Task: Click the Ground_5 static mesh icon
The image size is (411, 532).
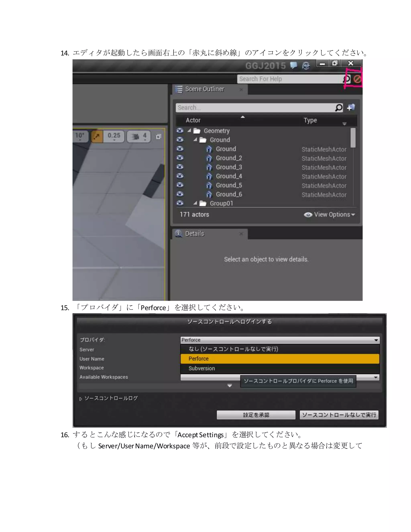Action: point(209,186)
